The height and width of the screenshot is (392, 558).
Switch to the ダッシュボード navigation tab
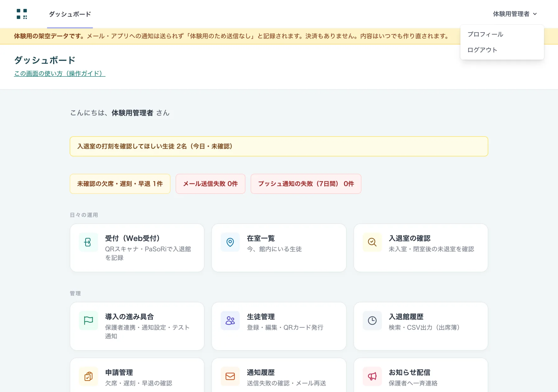pos(70,14)
